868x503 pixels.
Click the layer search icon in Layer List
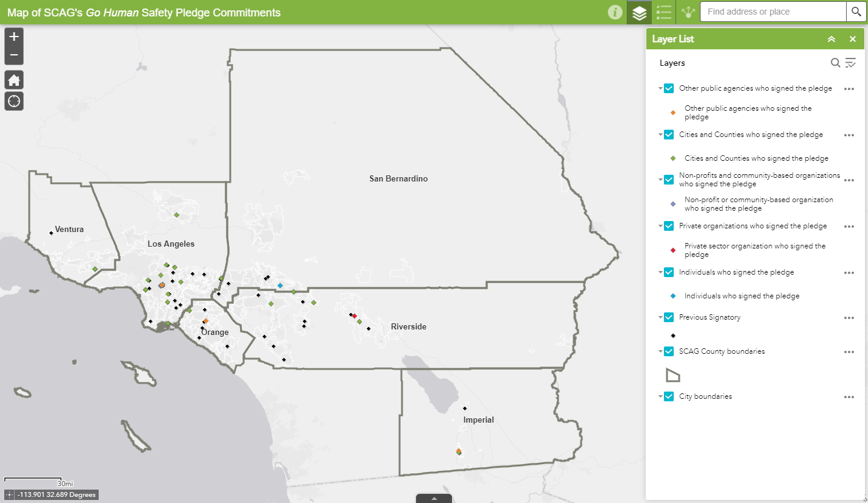pyautogui.click(x=836, y=63)
